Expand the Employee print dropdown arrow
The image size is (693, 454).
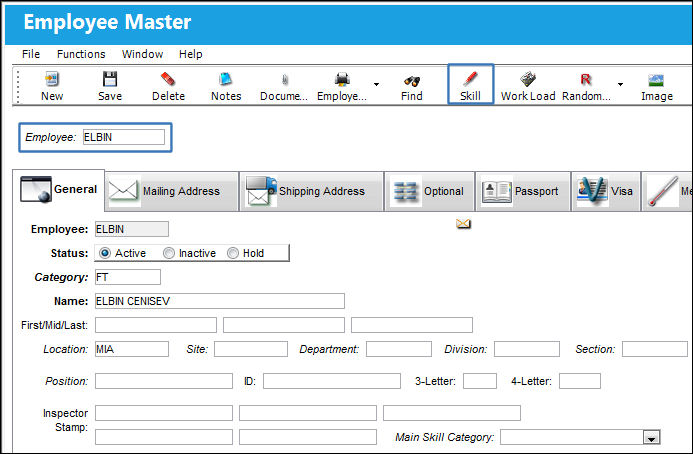pyautogui.click(x=376, y=84)
